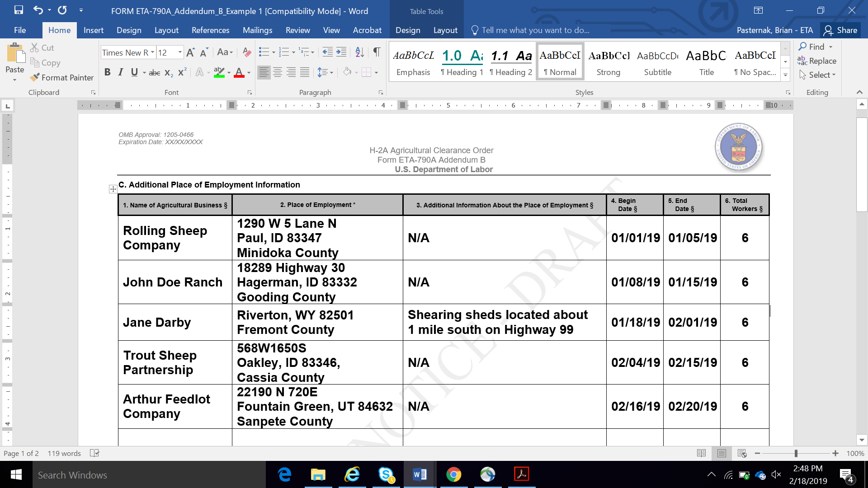Open the References ribbon tab
Screen dimensions: 868x488
(x=210, y=30)
